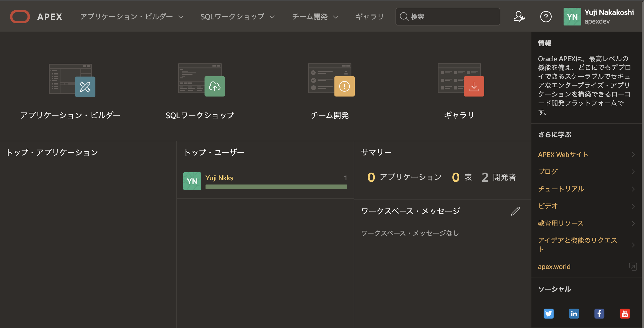
Task: Open the Gallery download icon
Action: click(474, 86)
